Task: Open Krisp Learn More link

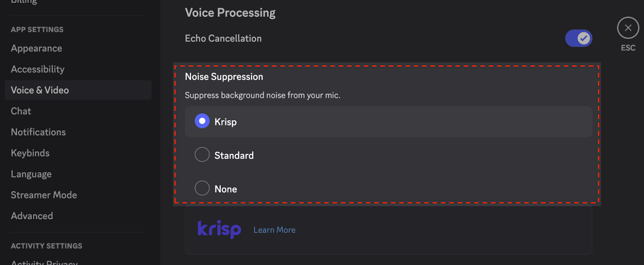Action: pos(274,230)
